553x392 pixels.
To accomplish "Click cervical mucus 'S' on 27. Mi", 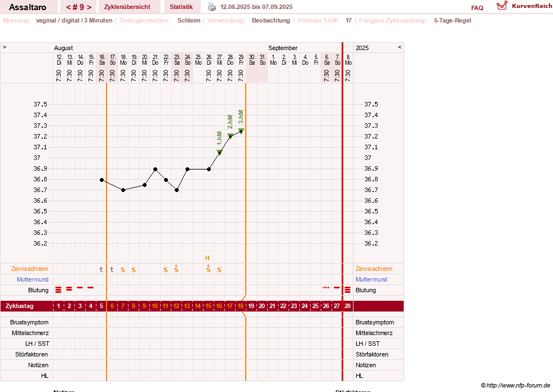I will click(219, 270).
